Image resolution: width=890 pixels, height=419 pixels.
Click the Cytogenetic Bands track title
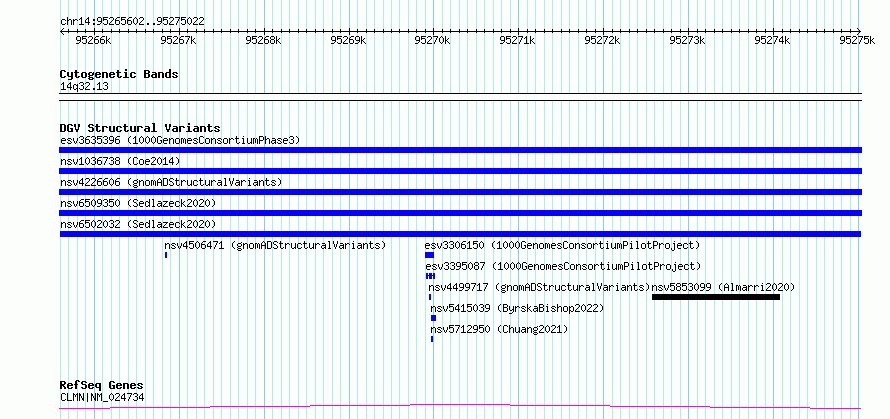click(x=119, y=74)
